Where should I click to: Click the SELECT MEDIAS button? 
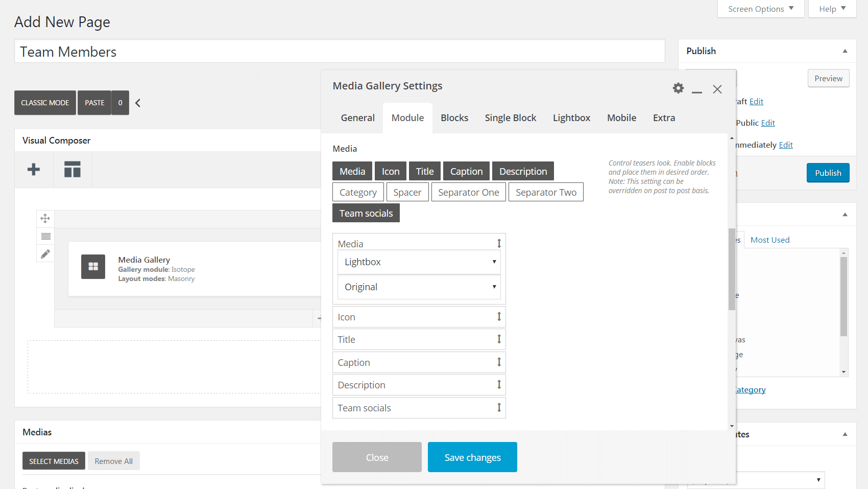click(54, 461)
